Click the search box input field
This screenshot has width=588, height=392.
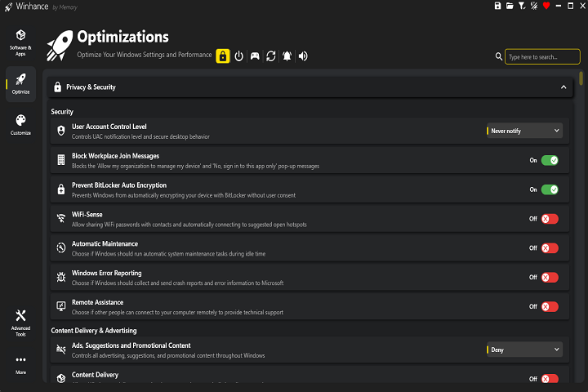point(531,57)
